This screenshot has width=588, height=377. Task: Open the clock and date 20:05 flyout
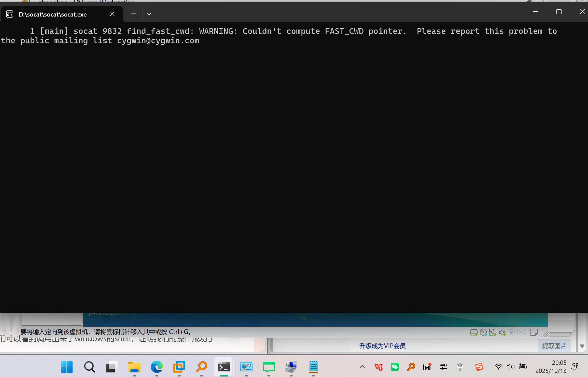tap(551, 367)
